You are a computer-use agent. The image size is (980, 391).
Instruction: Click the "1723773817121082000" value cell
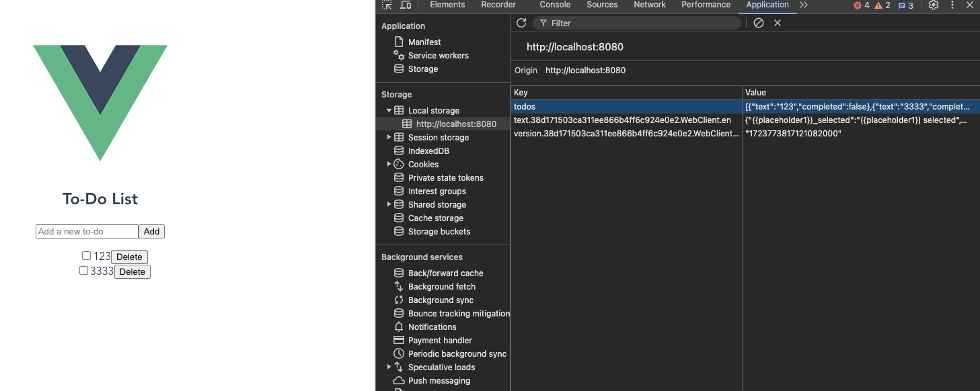861,134
